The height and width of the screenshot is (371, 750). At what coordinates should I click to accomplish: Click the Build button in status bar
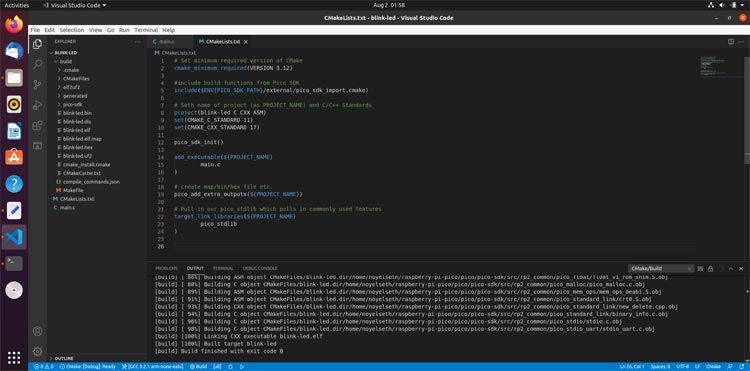pos(199,367)
